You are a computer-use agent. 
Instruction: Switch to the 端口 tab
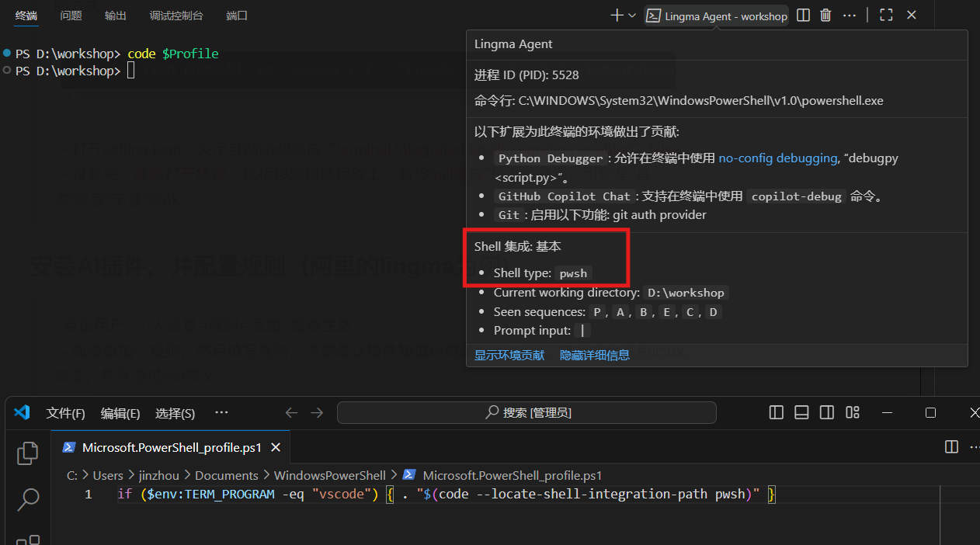[237, 15]
